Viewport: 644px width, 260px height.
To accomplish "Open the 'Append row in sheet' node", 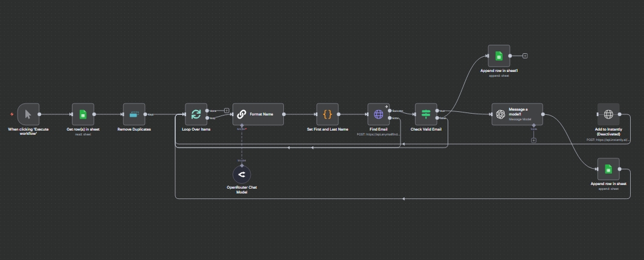I will pyautogui.click(x=608, y=169).
